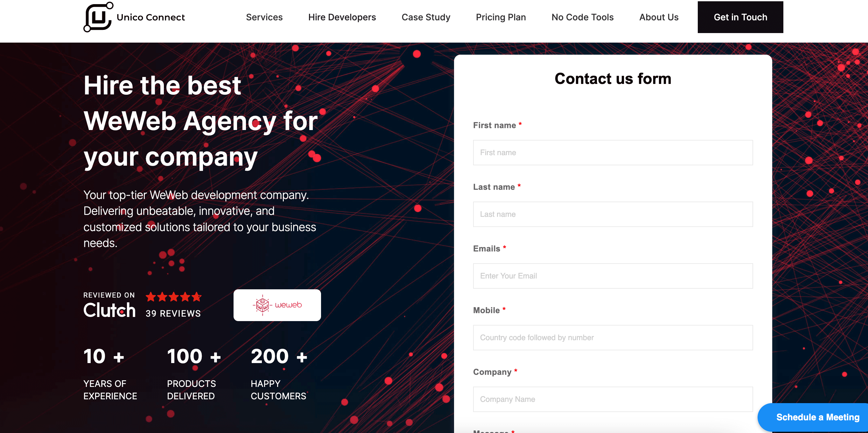Expand the No Code Tools navigation dropdown
Screen dimensions: 868x433
point(583,17)
